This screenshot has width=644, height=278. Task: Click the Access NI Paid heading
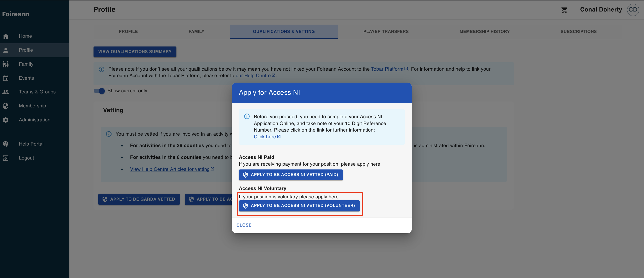click(256, 157)
